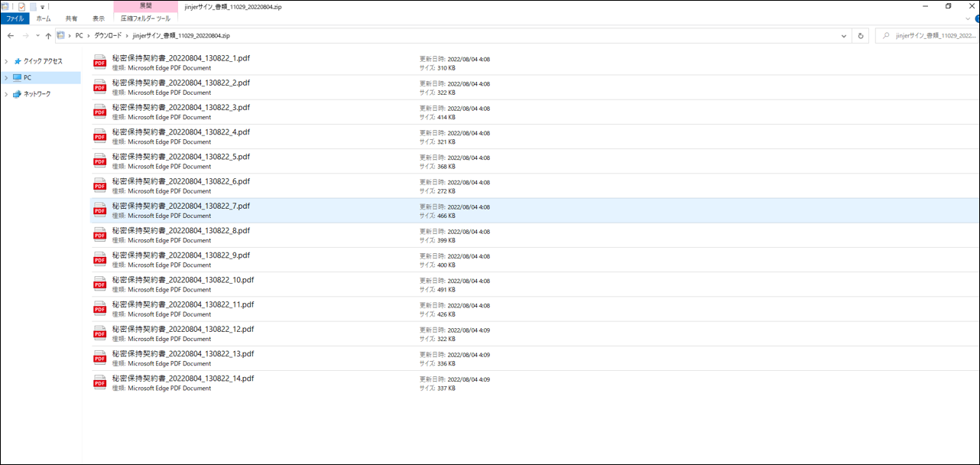Screen dimensions: 980x465
Task: Open the recent locations dropdown arrow
Action: [x=37, y=36]
